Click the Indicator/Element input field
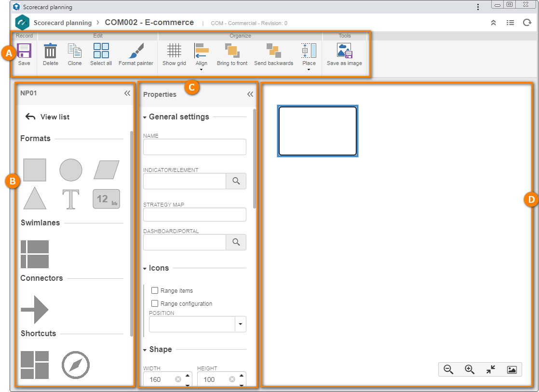 pos(185,181)
